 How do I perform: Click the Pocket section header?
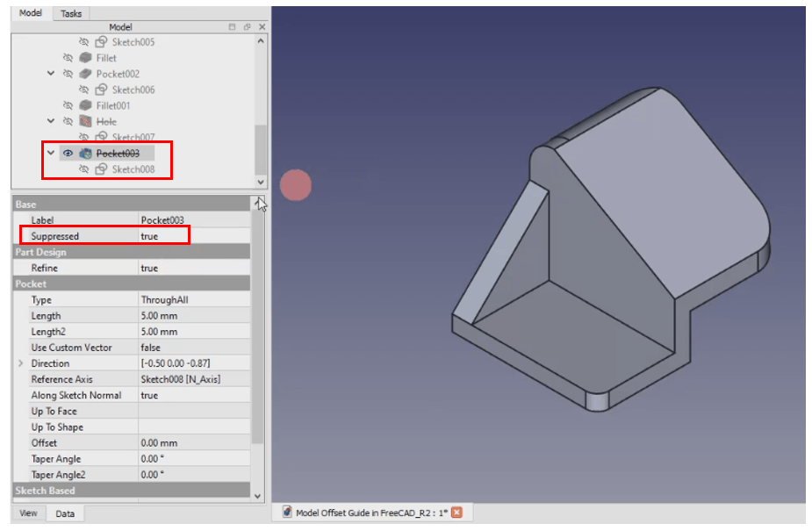click(132, 283)
